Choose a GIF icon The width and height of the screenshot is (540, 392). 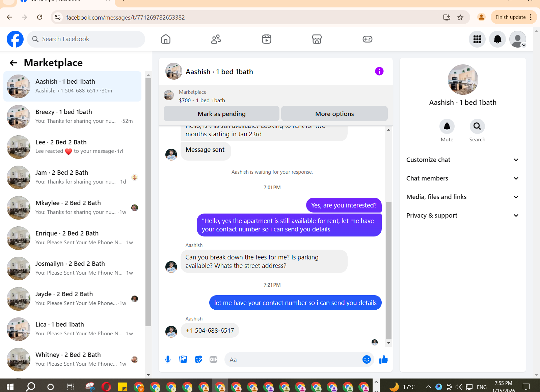(x=214, y=360)
